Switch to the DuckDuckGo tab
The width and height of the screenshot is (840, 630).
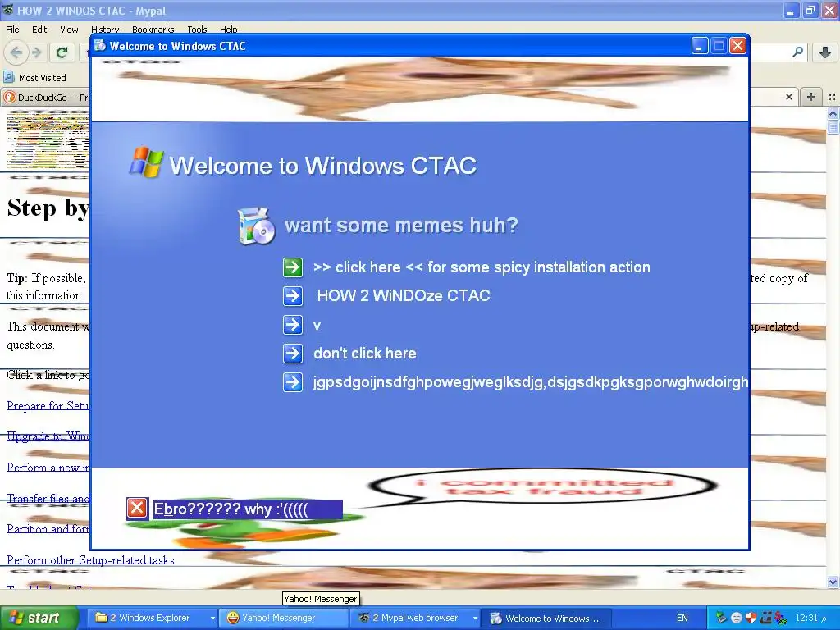(x=47, y=97)
